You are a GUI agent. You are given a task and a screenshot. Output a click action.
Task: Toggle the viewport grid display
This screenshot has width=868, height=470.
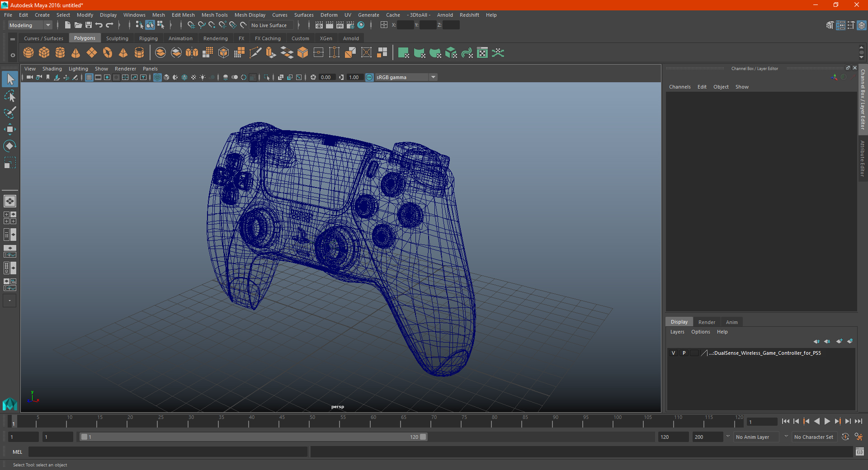[89, 77]
